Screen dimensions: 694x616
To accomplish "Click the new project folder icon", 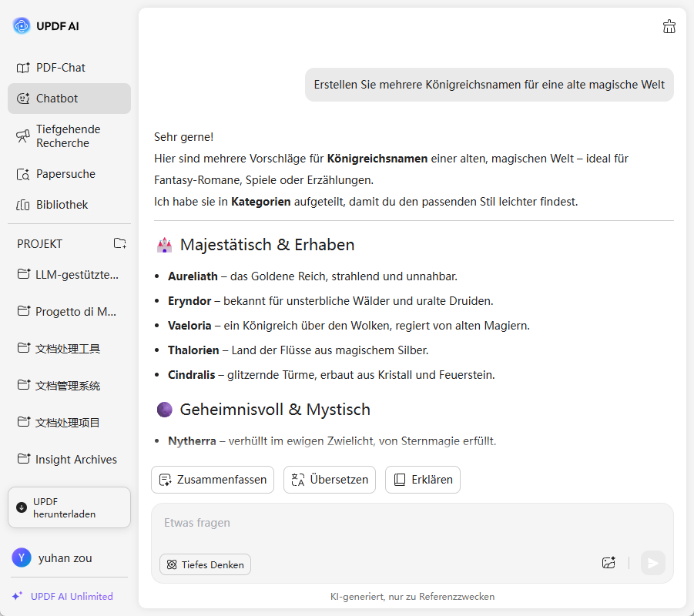I will tap(119, 243).
